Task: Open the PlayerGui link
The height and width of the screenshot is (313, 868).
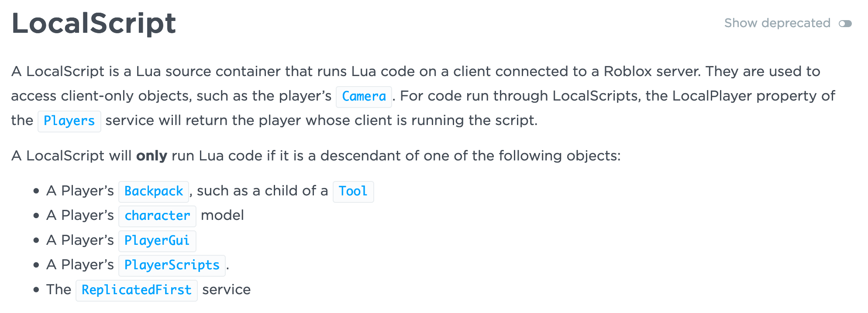Action: pyautogui.click(x=157, y=241)
